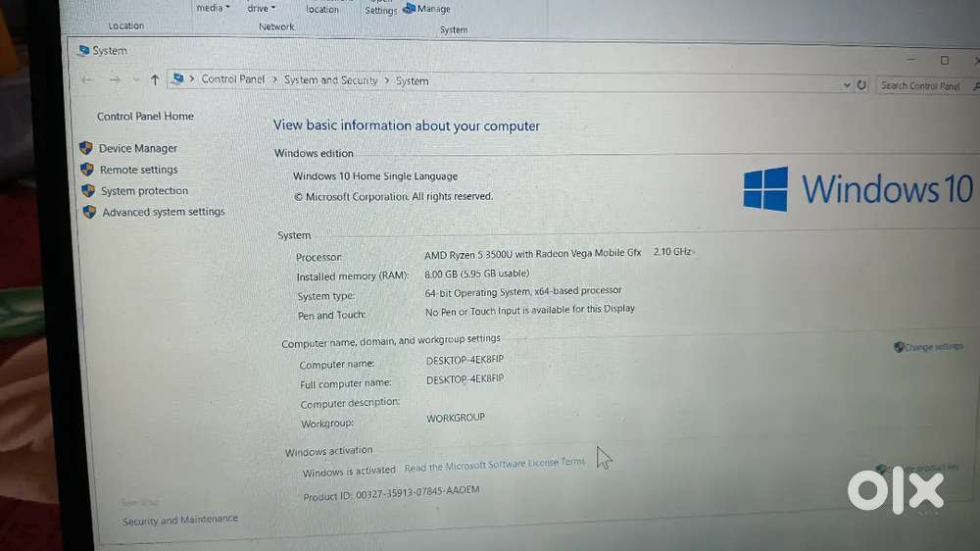Read the Microsoft Software License Terms
Screen dimensions: 980x551
tap(494, 466)
